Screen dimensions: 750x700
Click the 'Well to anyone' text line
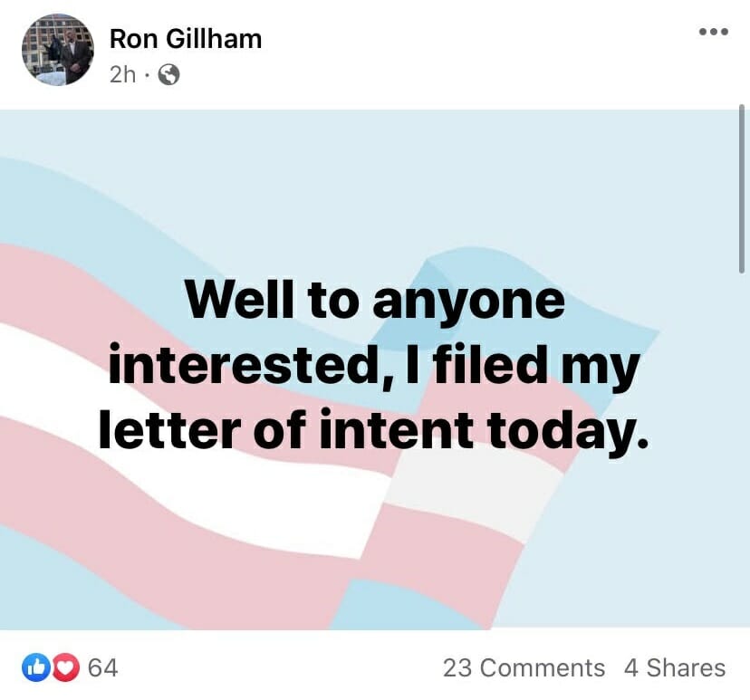coord(376,300)
